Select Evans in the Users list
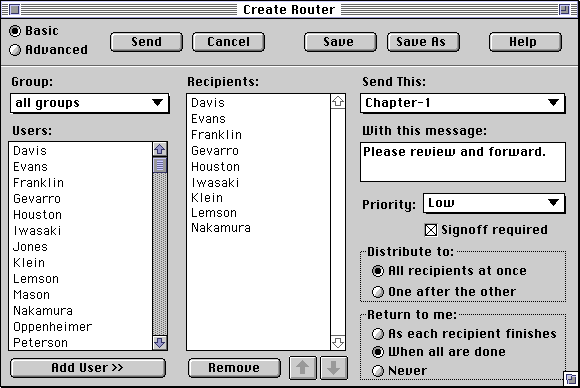Viewport: 580px width, 388px height. [80, 167]
